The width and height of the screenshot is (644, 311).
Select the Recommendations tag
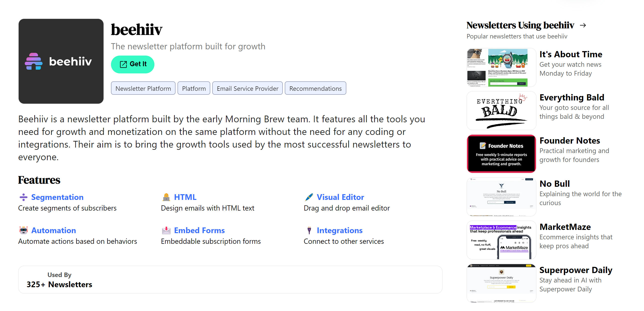tap(315, 88)
